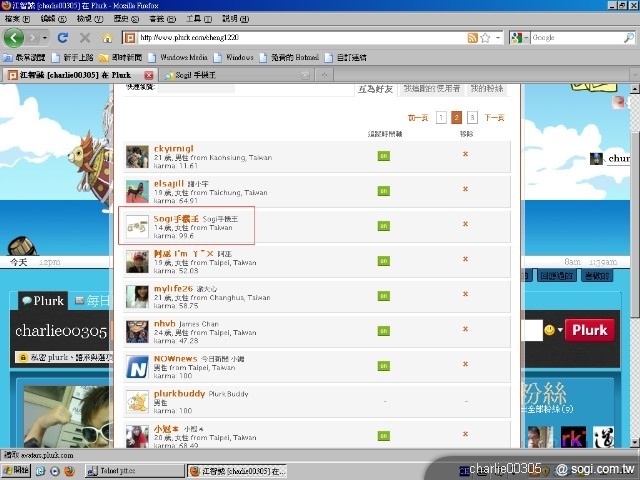Image resolution: width=640 pixels, height=480 pixels.
Task: Switch off the 'on' toggle for nhvb
Action: [382, 329]
